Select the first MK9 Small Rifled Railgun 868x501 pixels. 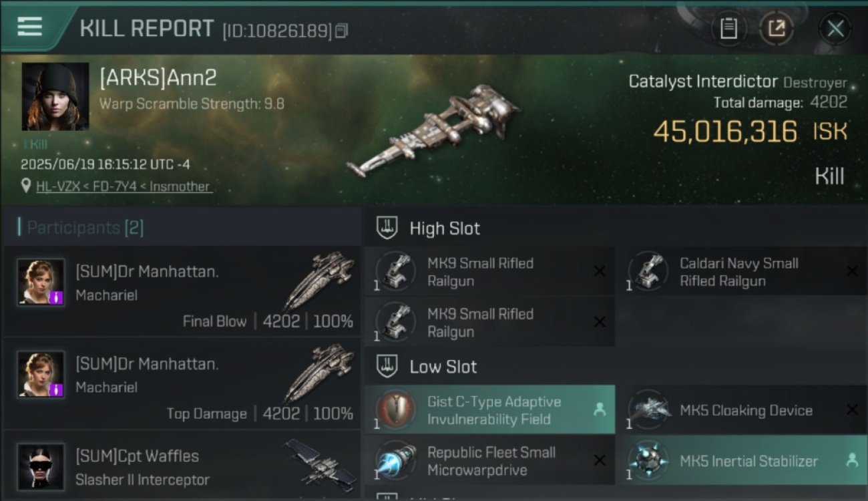point(489,272)
